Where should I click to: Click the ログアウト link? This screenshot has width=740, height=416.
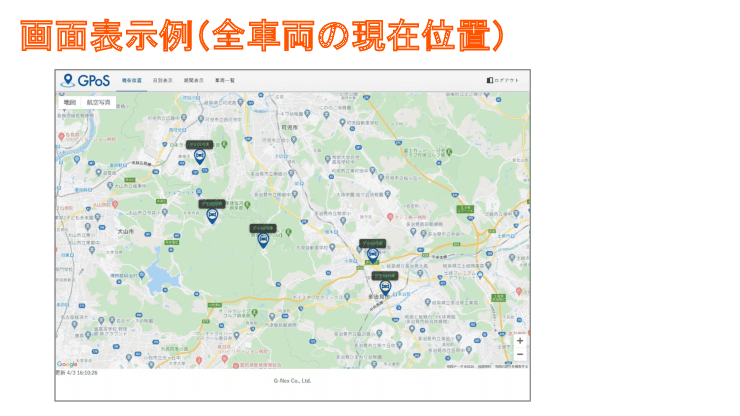[x=503, y=80]
